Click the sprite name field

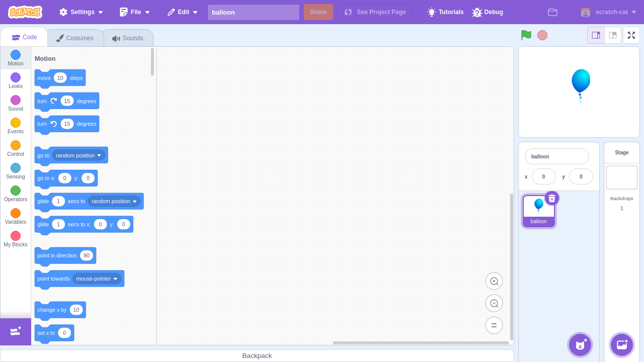click(557, 156)
